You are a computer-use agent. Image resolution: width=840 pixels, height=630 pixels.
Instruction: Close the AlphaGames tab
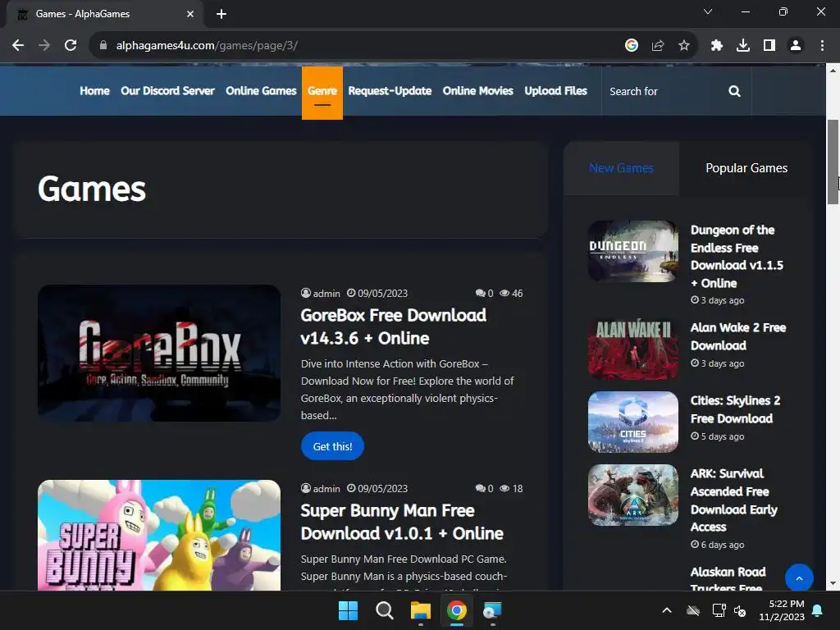click(x=190, y=14)
